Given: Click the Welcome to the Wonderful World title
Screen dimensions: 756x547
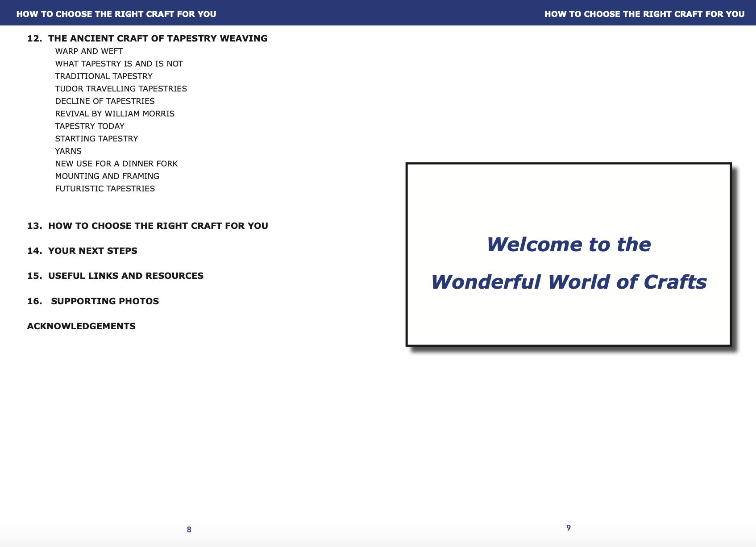Looking at the screenshot, I should point(569,263).
